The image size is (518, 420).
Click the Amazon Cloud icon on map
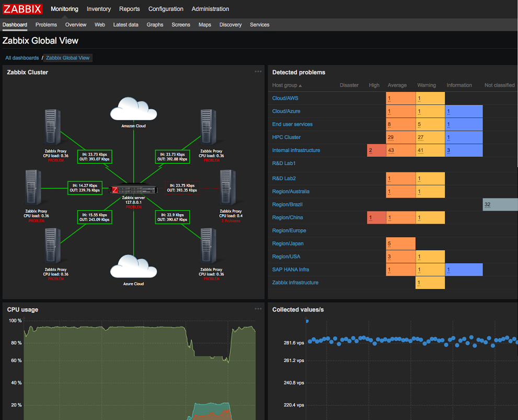[134, 109]
